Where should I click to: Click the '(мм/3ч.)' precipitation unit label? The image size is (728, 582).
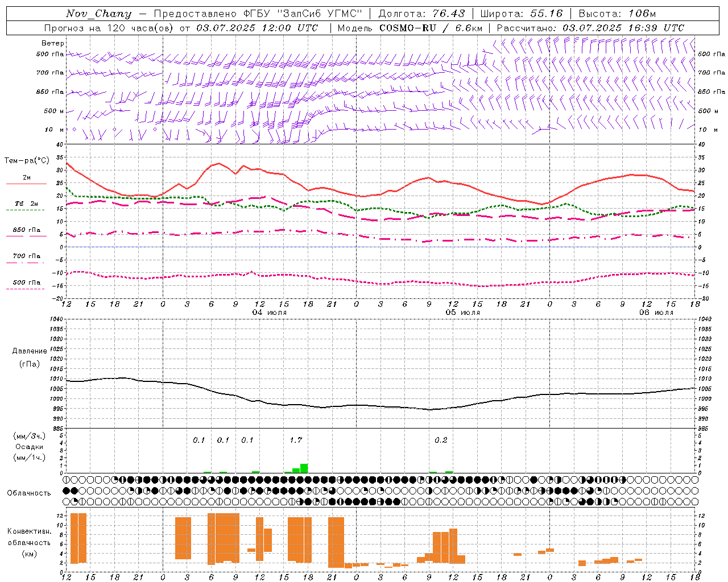click(x=29, y=436)
